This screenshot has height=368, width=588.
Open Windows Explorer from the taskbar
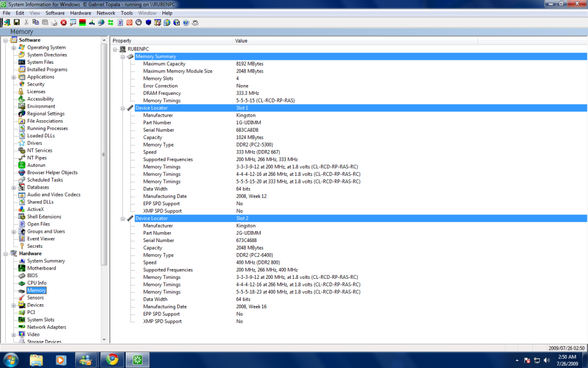(x=36, y=360)
